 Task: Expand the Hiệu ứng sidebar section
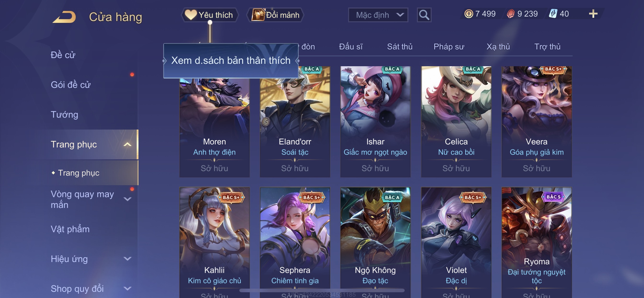tap(127, 259)
